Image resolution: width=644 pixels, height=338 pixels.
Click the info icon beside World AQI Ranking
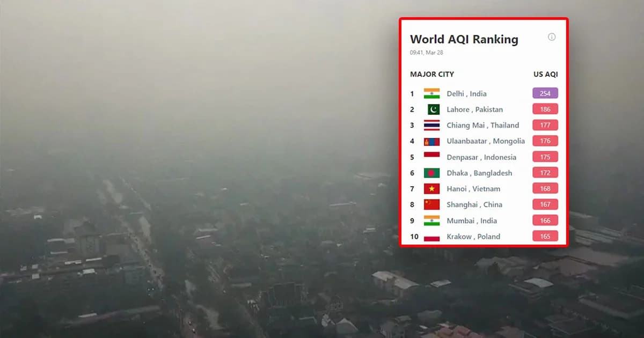(x=552, y=37)
